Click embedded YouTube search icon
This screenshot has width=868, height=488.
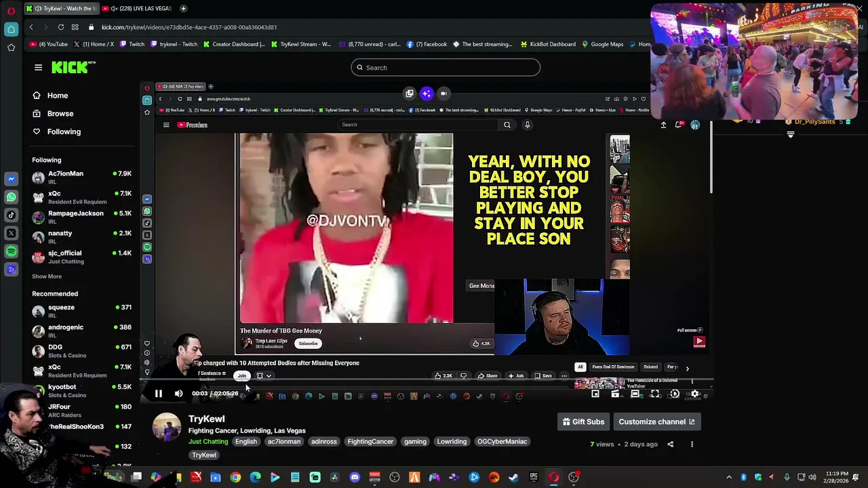[507, 125]
